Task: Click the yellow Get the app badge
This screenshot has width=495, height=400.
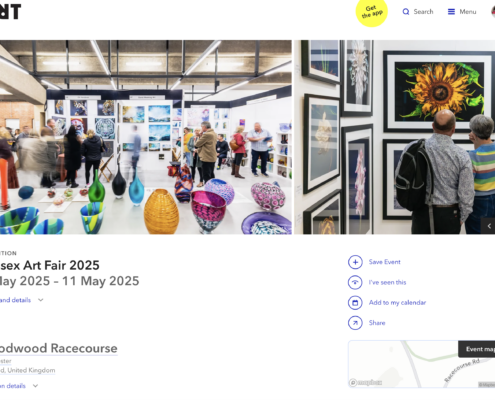Action: 372,12
